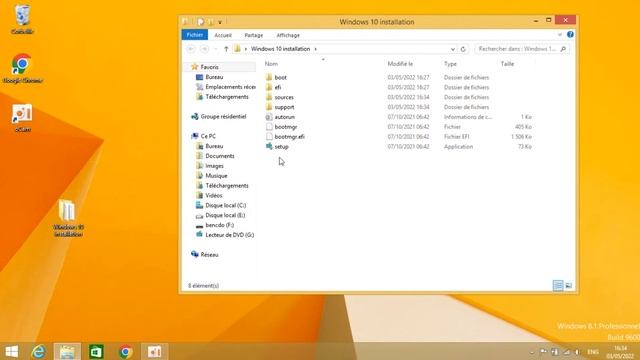
Task: Open the Recycle Bin desktop icon
Action: 22,19
